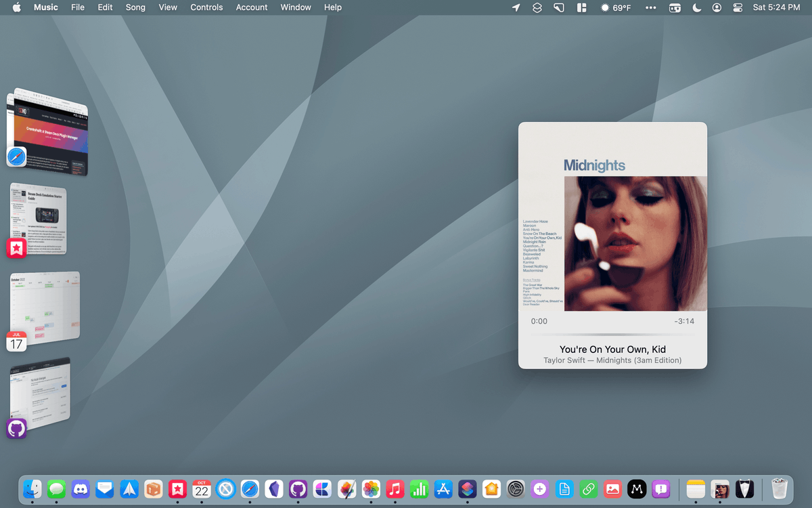Open the App Store from the Dock
Image resolution: width=812 pixels, height=508 pixels.
443,488
